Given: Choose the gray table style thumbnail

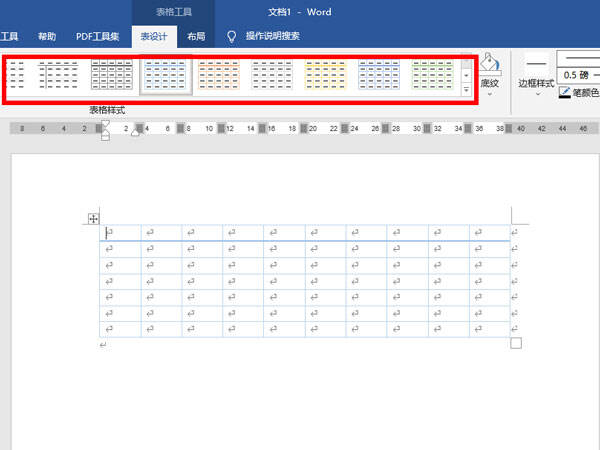Looking at the screenshot, I should pos(272,76).
